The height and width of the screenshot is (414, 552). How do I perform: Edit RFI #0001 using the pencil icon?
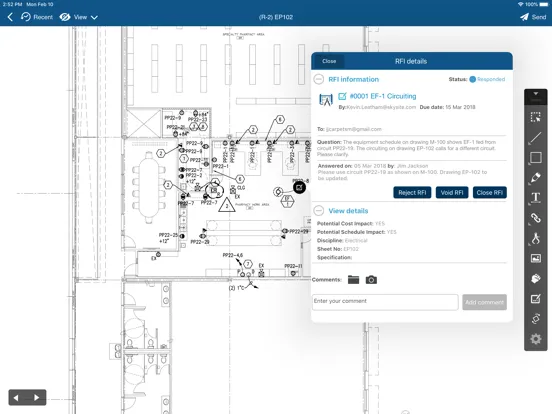(x=342, y=96)
